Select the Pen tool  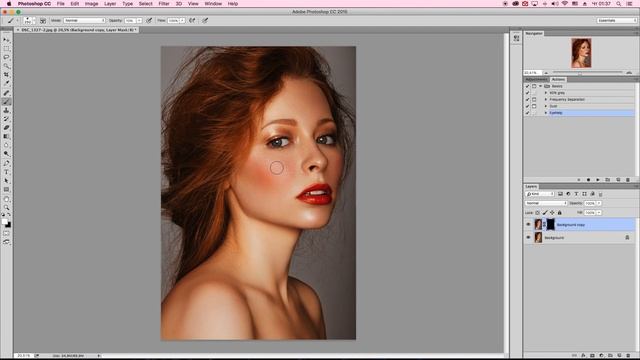pyautogui.click(x=6, y=163)
